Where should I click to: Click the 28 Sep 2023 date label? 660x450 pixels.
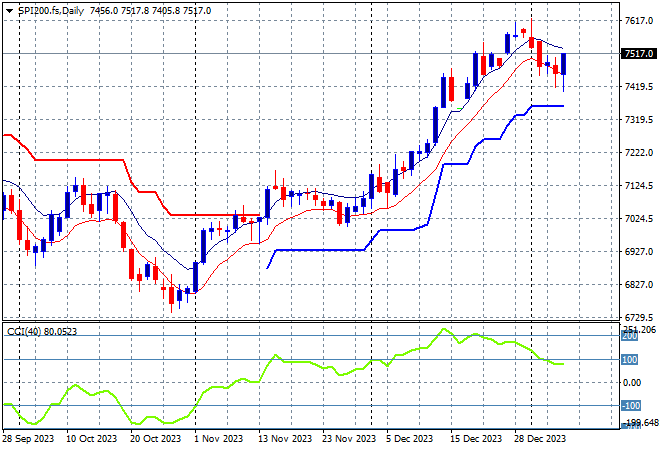pyautogui.click(x=27, y=438)
